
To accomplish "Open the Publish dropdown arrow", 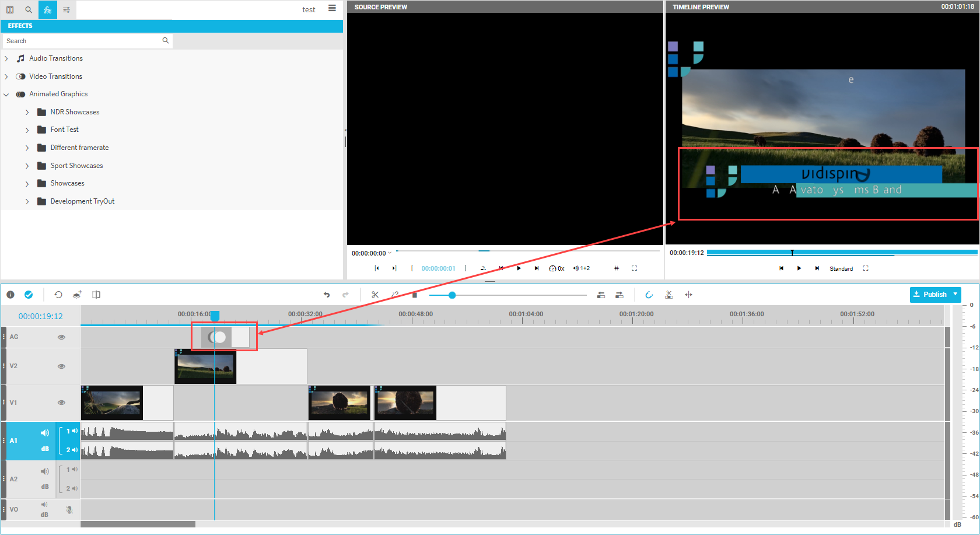I will [955, 294].
